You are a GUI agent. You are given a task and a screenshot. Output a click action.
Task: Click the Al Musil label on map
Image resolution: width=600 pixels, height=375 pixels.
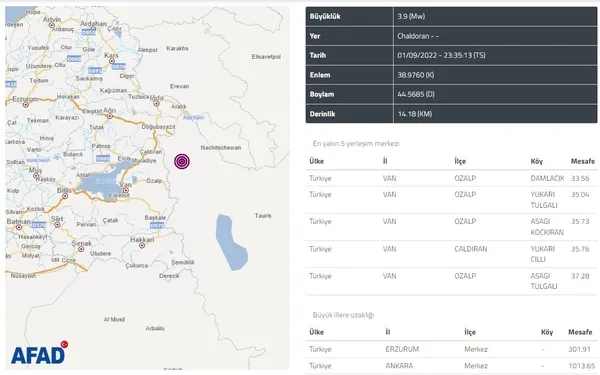coord(114,319)
